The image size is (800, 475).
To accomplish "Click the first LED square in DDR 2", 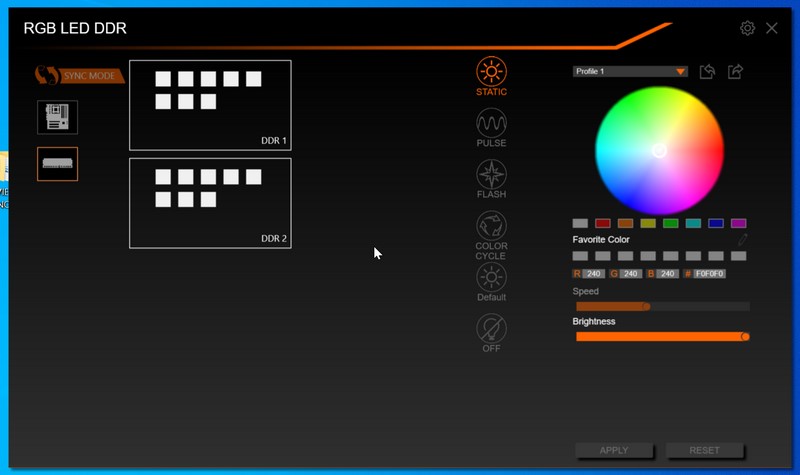I will 163,177.
